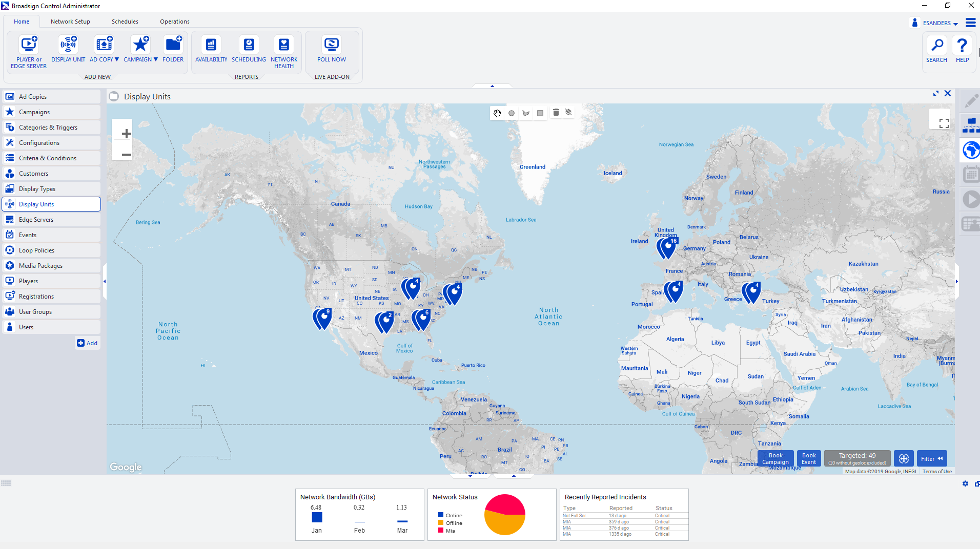Expand the Filter panel on the map
Screen dimensions: 980x549
click(x=931, y=458)
